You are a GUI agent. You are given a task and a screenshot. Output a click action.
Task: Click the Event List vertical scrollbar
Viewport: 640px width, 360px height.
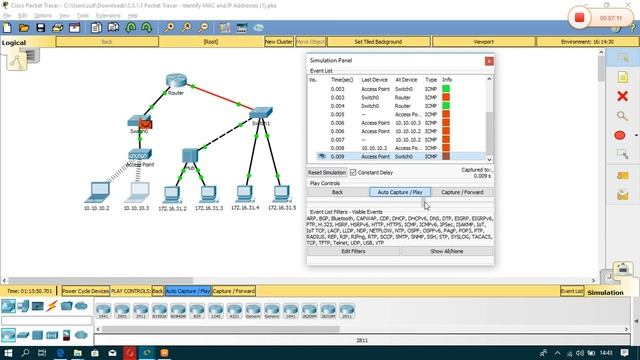[x=489, y=119]
